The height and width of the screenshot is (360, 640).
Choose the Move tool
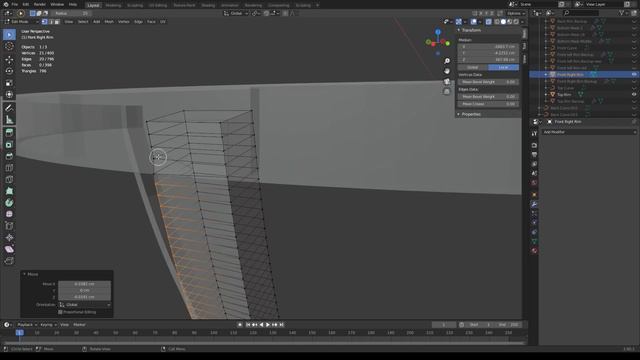(x=9, y=60)
